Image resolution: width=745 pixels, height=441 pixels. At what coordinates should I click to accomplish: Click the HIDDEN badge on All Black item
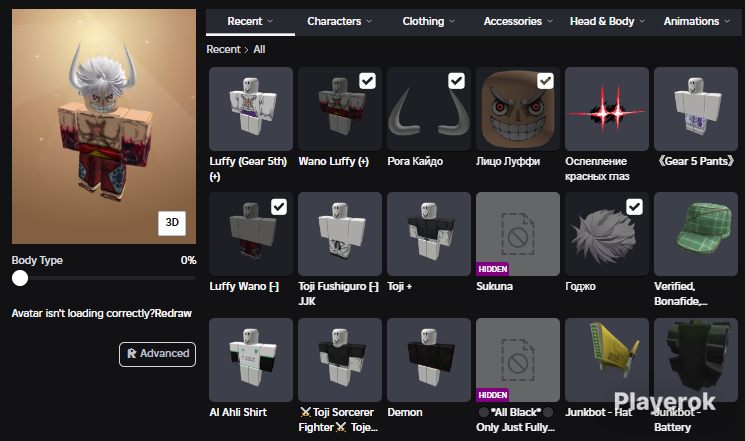tap(493, 395)
